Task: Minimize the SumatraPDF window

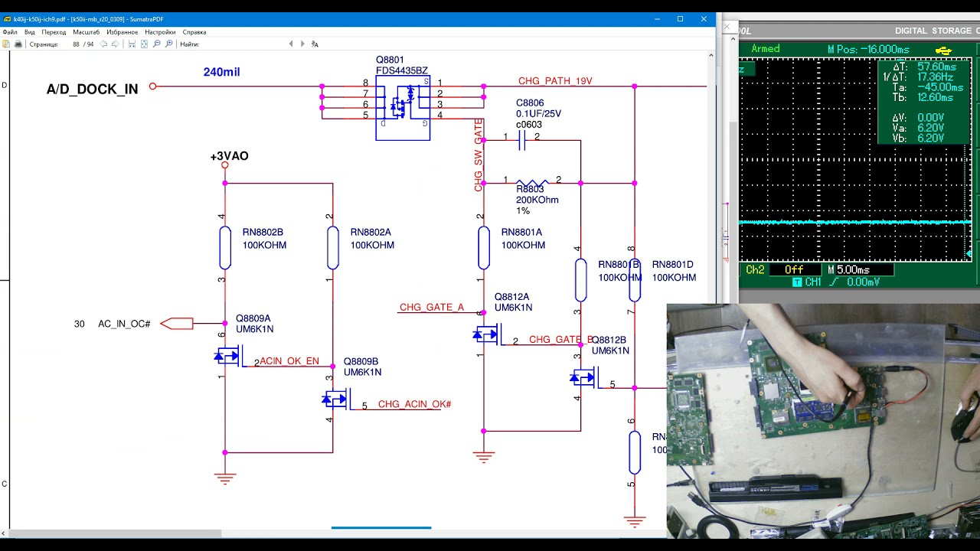Action: [656, 19]
